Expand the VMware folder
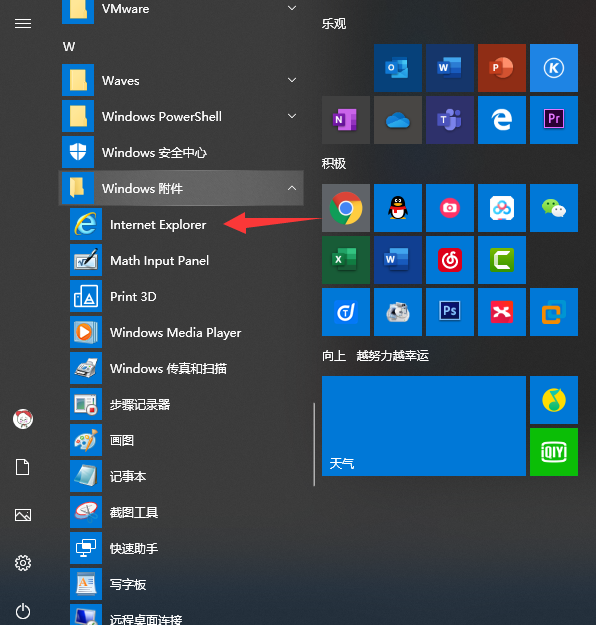Screen dimensions: 596x625 pos(181,9)
